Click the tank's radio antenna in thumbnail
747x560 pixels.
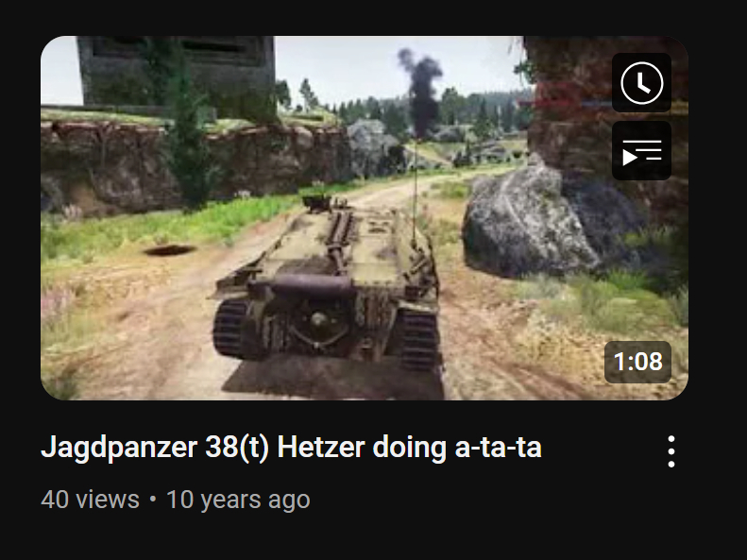pyautogui.click(x=416, y=191)
